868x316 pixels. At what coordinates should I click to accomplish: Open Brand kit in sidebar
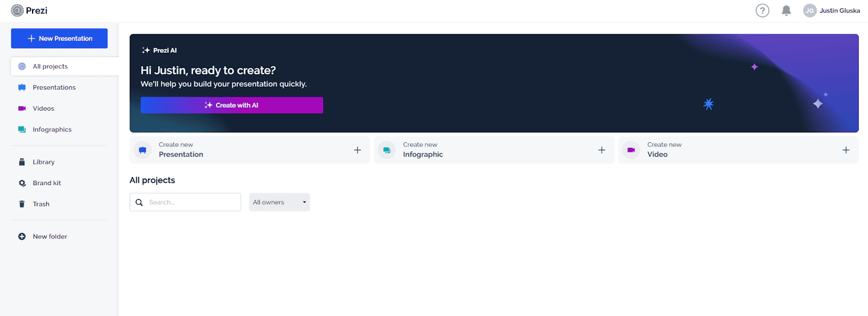point(47,183)
